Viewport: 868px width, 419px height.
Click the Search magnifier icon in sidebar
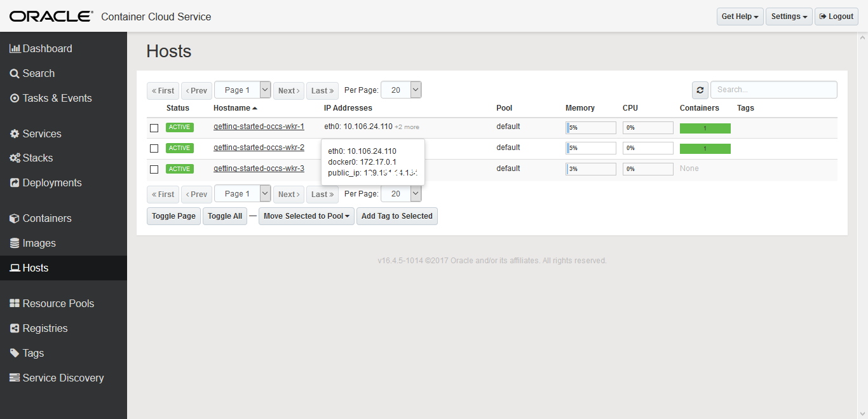pyautogui.click(x=15, y=73)
